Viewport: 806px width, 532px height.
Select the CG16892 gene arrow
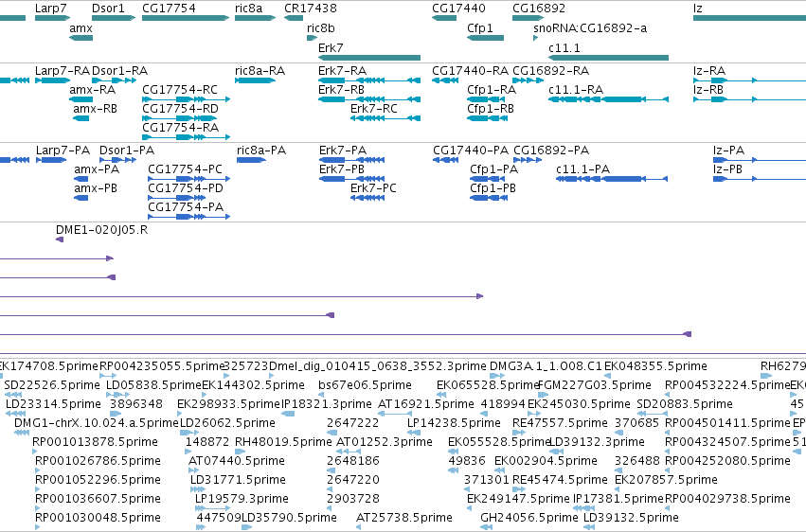(528, 18)
